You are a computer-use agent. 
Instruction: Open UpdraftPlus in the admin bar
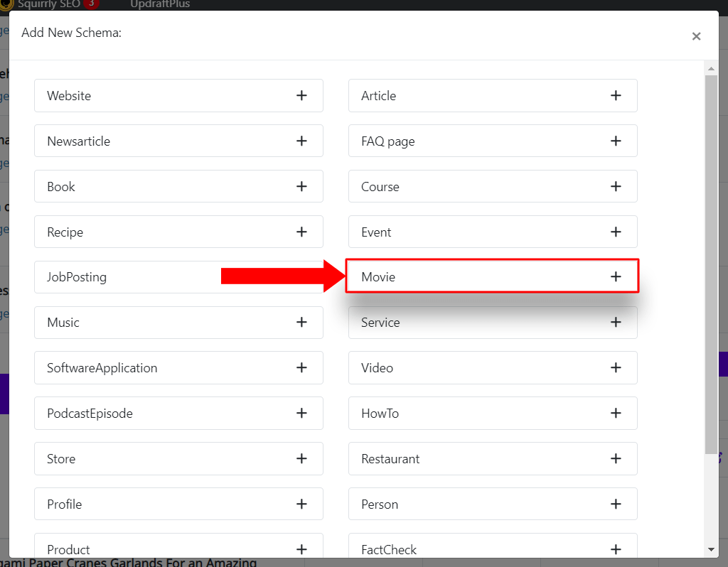click(x=160, y=4)
